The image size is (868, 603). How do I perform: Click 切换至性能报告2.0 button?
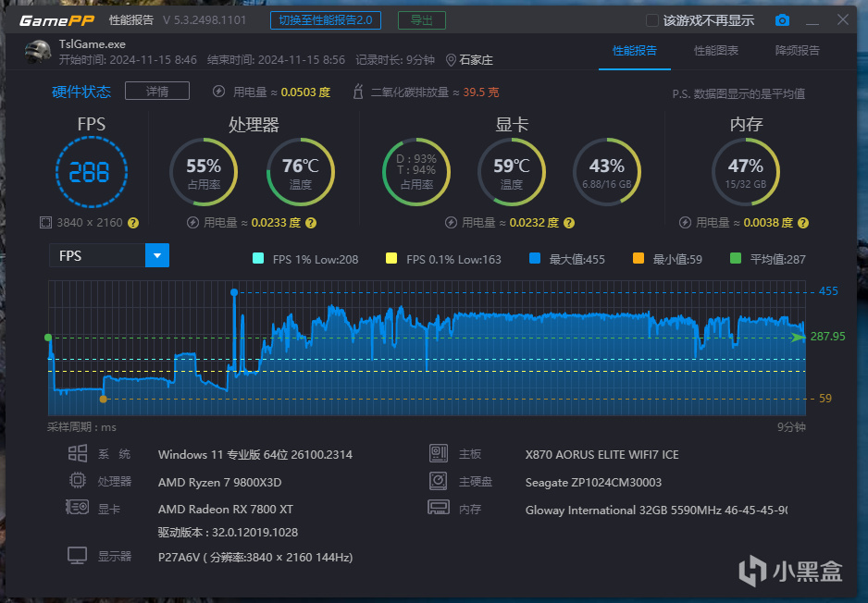tap(326, 20)
